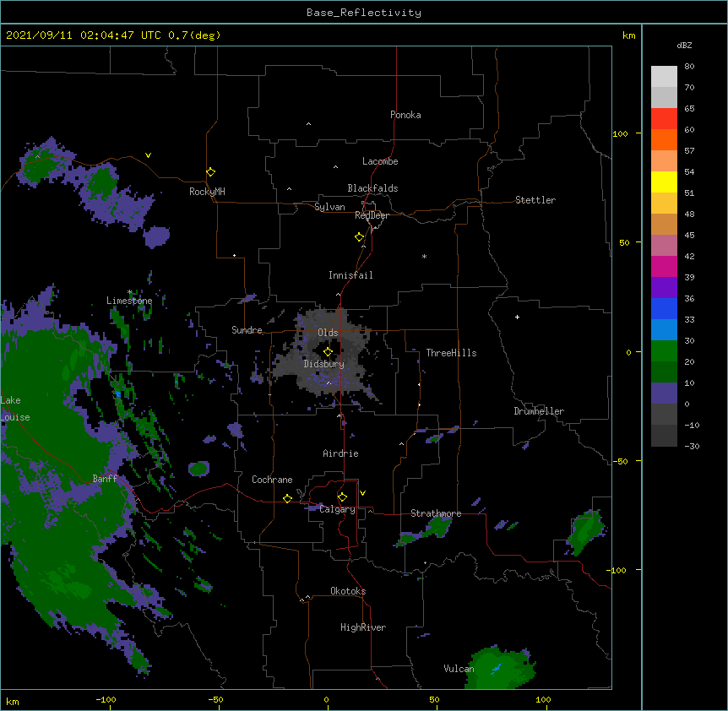Click the 10 dBZ purple legend swatch
This screenshot has height=711, width=728.
(x=664, y=393)
